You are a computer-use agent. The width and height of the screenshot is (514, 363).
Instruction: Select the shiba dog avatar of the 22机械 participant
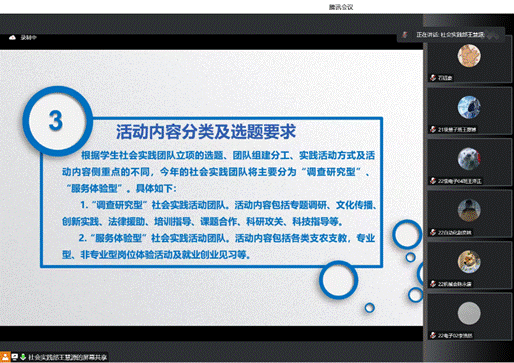click(x=469, y=262)
